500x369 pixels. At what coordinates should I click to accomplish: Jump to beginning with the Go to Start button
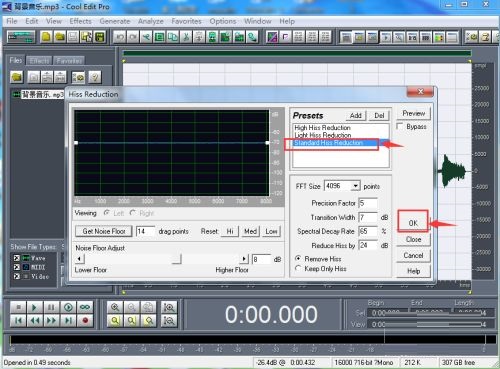(x=18, y=321)
